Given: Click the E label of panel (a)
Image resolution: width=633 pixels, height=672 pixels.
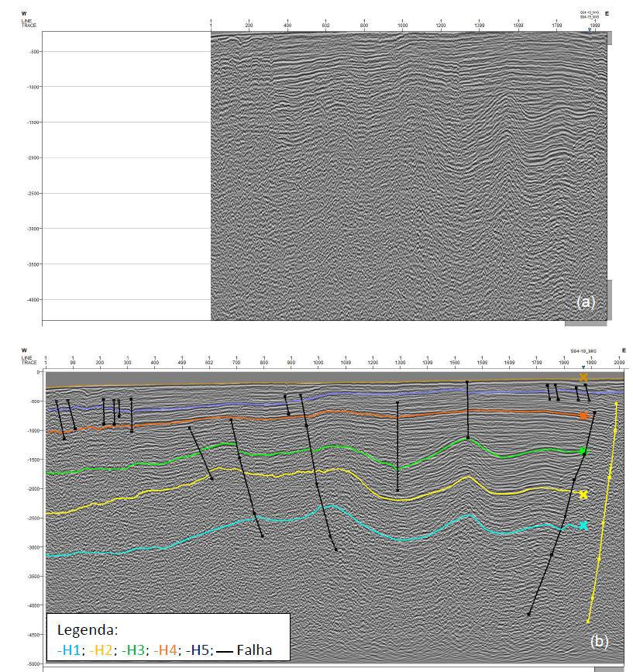Looking at the screenshot, I should (607, 14).
